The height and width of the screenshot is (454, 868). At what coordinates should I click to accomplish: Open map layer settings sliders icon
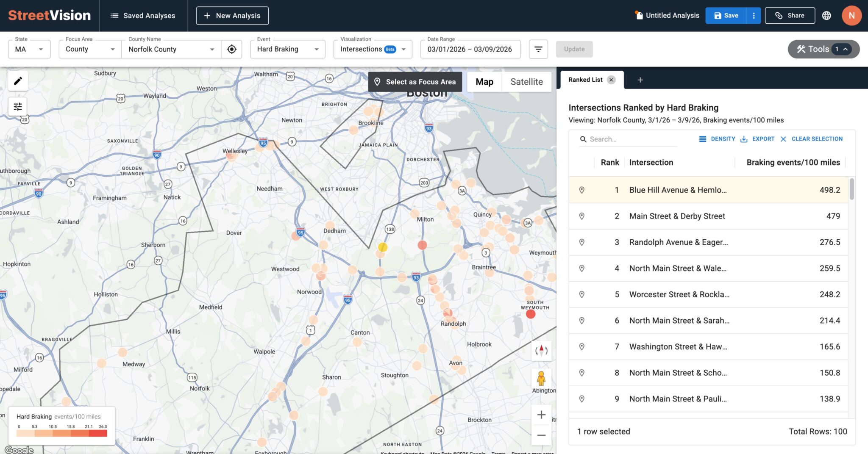[x=18, y=107]
